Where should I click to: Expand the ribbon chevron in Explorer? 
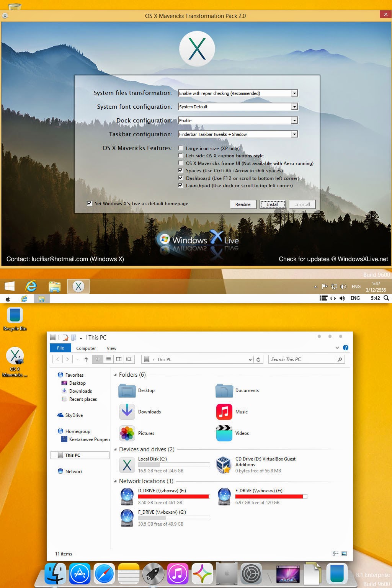(337, 348)
